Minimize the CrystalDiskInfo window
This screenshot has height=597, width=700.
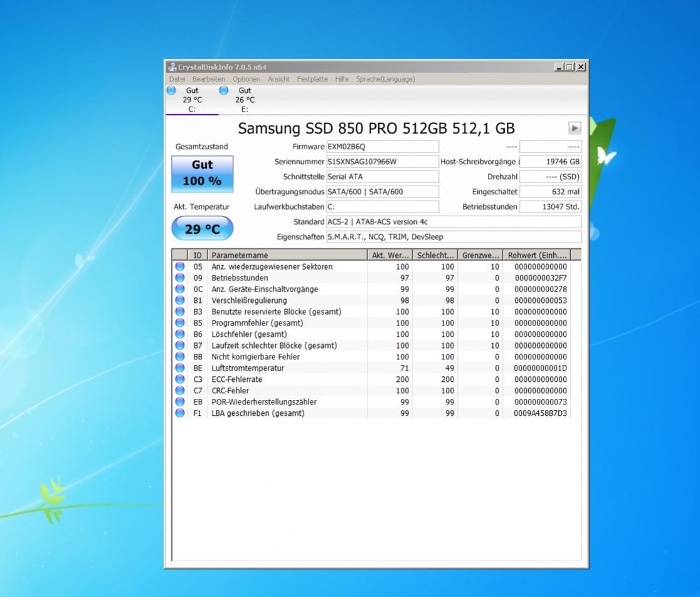pos(559,67)
